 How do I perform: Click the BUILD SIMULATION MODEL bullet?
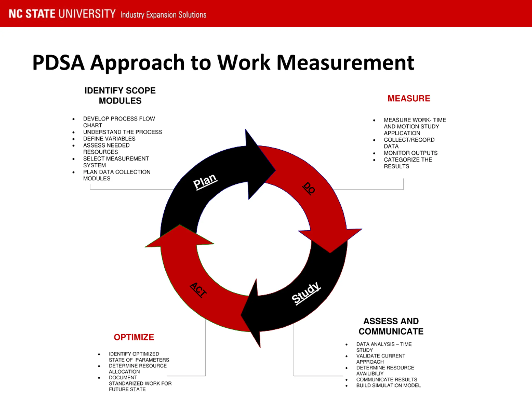(388, 385)
